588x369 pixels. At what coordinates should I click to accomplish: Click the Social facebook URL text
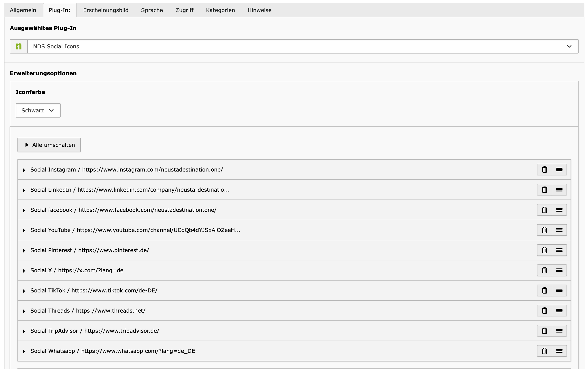[147, 210]
